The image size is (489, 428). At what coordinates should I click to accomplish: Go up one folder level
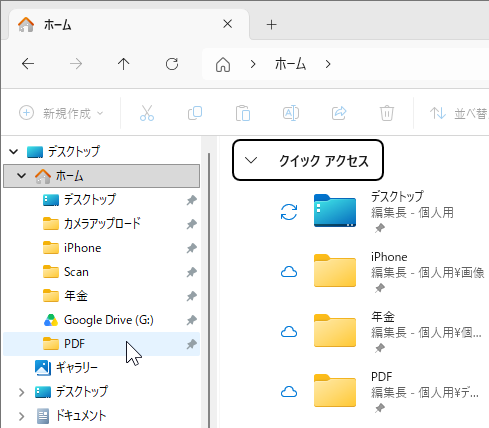click(x=124, y=64)
